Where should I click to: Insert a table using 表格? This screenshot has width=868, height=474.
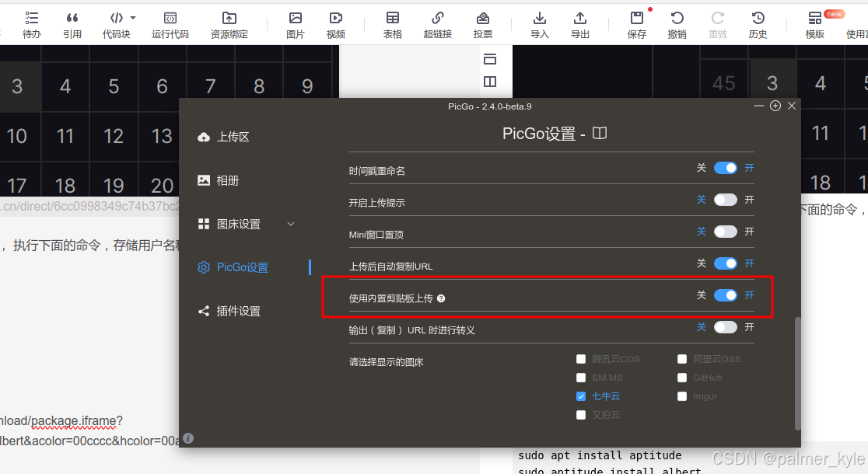pyautogui.click(x=393, y=26)
